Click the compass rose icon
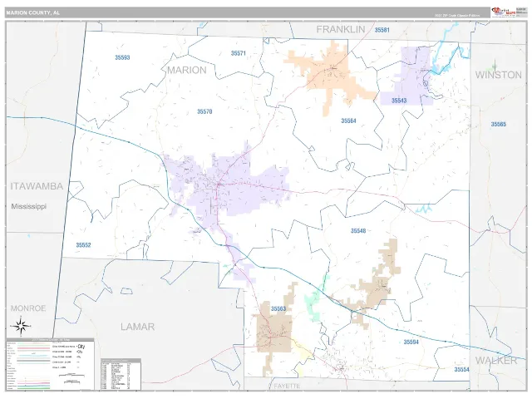The height and width of the screenshot is (399, 532). pos(21,327)
